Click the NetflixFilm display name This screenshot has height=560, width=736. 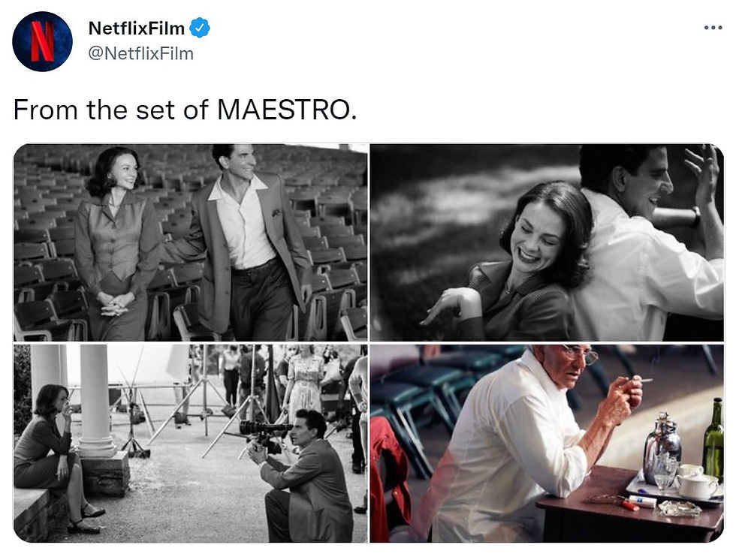[136, 29]
